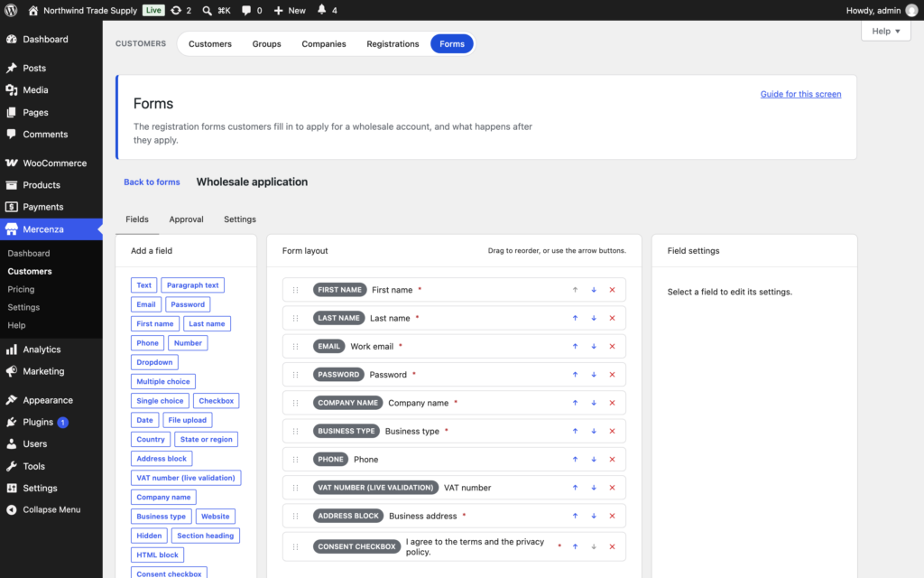Open the notifications bell icon
Screen dimensions: 924x578
pyautogui.click(x=322, y=10)
